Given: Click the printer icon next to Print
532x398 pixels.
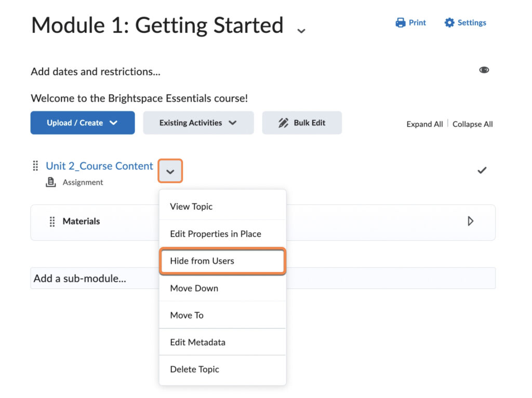Looking at the screenshot, I should pos(400,23).
